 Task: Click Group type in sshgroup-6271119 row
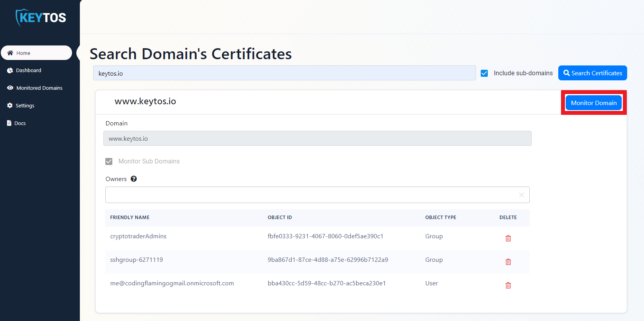434,260
